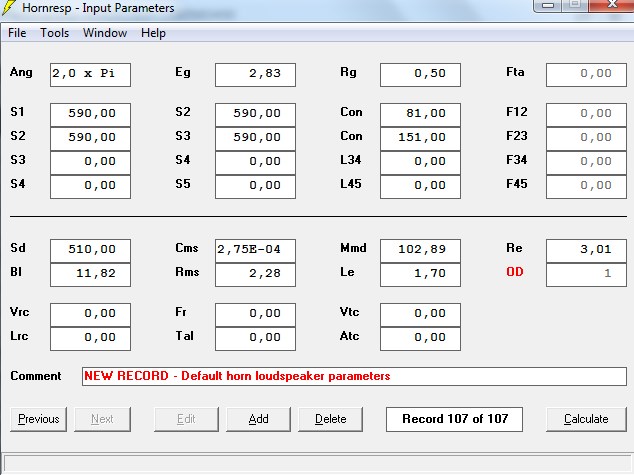634x475 pixels.
Task: Click the Mmd label
Action: pos(353,248)
